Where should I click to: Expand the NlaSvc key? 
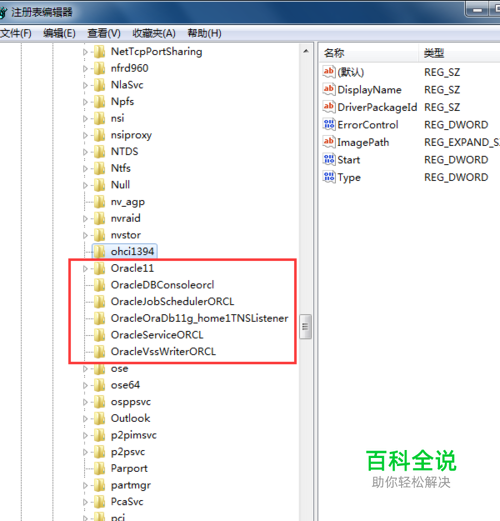click(85, 85)
